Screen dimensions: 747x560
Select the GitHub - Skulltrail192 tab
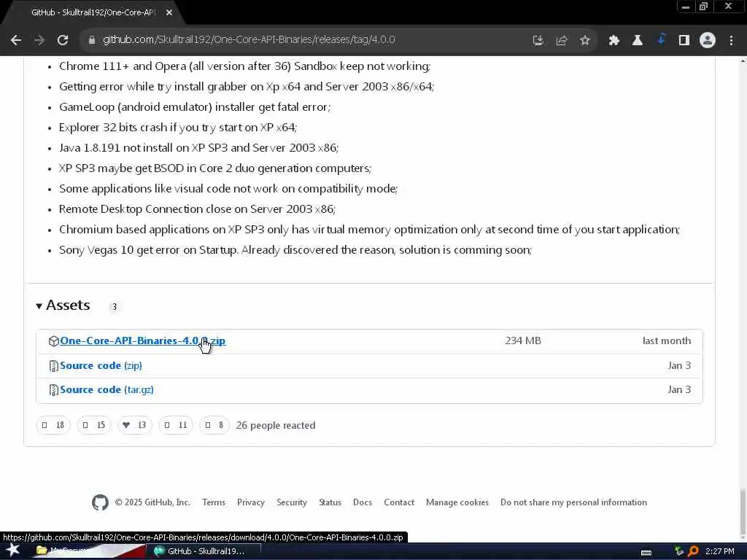click(x=93, y=13)
